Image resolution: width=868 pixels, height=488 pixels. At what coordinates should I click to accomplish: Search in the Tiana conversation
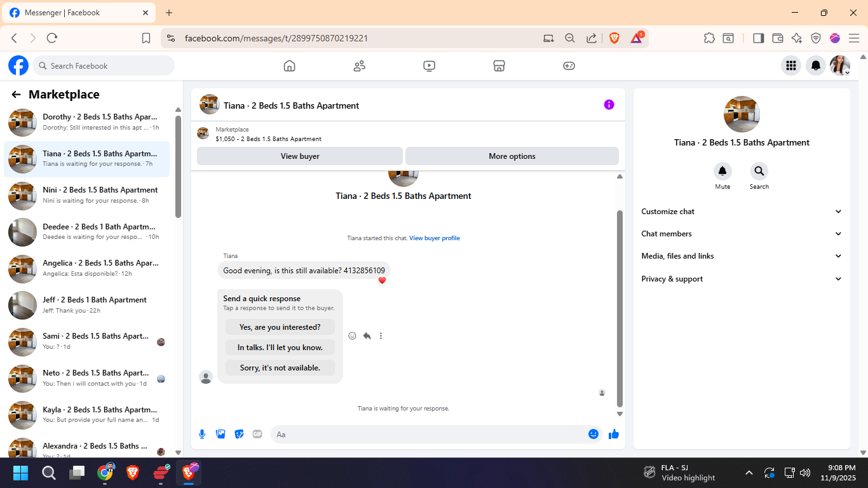tap(759, 171)
